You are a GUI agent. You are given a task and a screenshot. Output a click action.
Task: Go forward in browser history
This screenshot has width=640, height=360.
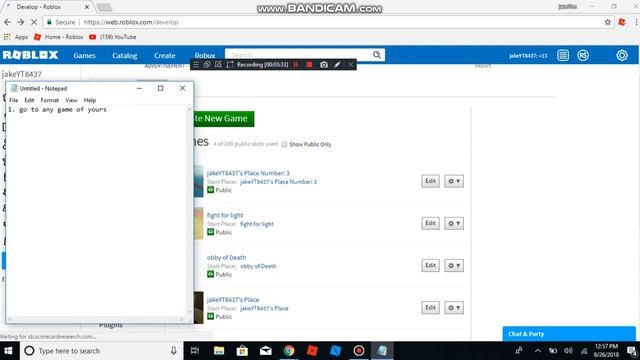pos(20,22)
